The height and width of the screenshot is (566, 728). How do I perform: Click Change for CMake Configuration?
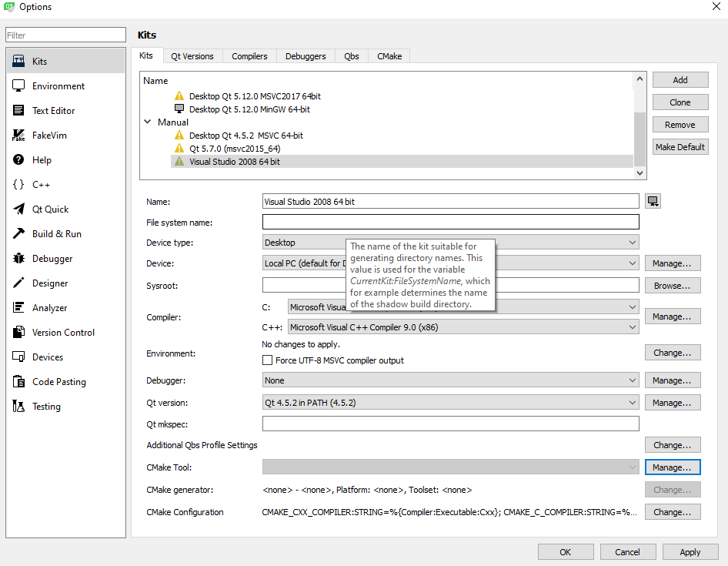[673, 511]
